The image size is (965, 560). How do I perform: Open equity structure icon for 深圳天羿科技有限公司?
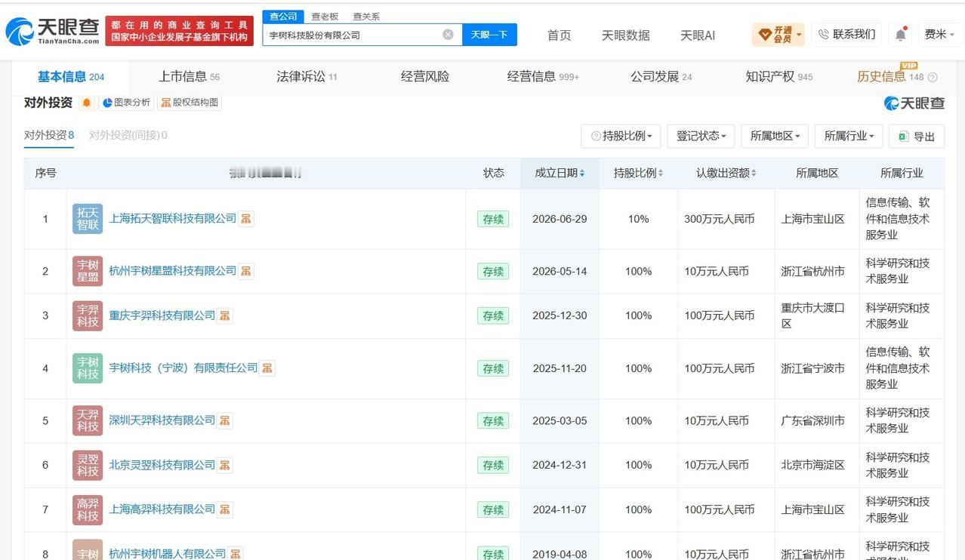(x=225, y=420)
